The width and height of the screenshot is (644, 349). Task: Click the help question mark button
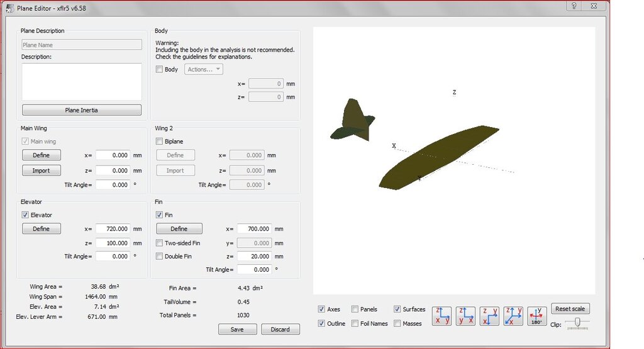(x=574, y=6)
